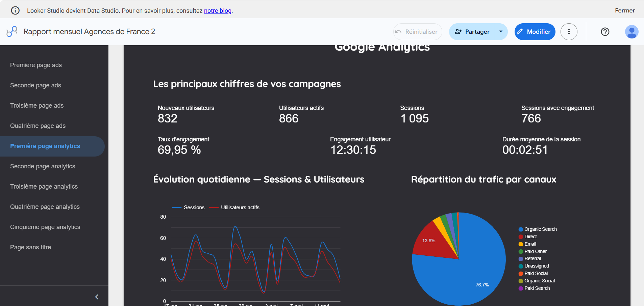The image size is (644, 306).
Task: Click the Paid Search legend entry
Action: point(534,288)
